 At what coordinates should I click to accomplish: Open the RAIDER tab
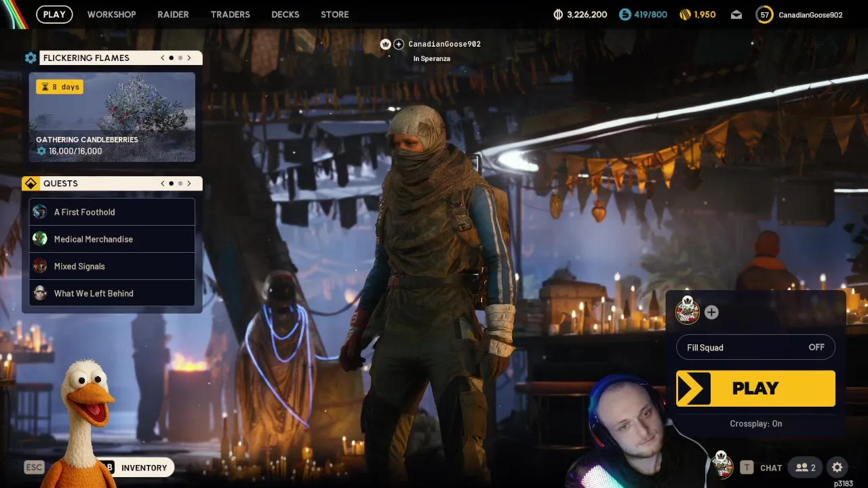point(173,14)
